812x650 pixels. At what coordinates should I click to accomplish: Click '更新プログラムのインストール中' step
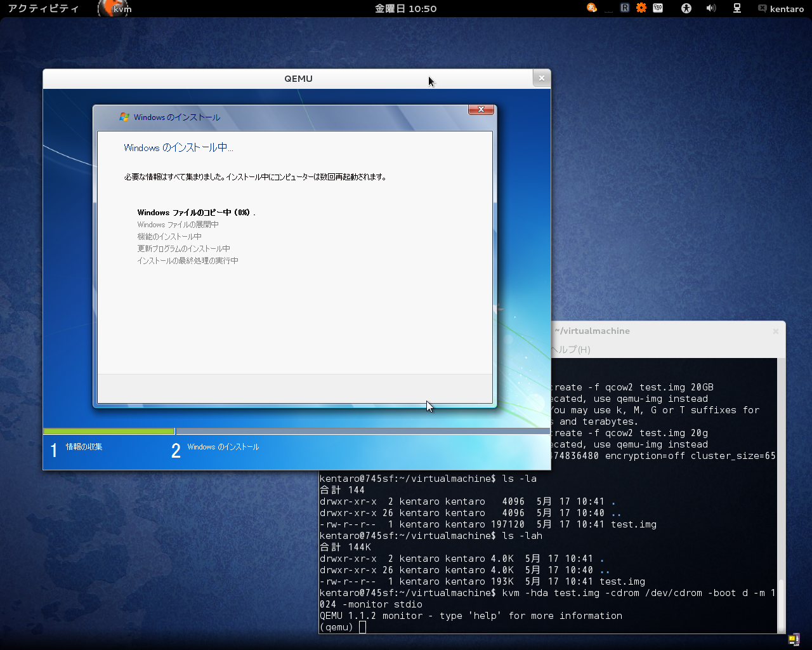tap(183, 249)
